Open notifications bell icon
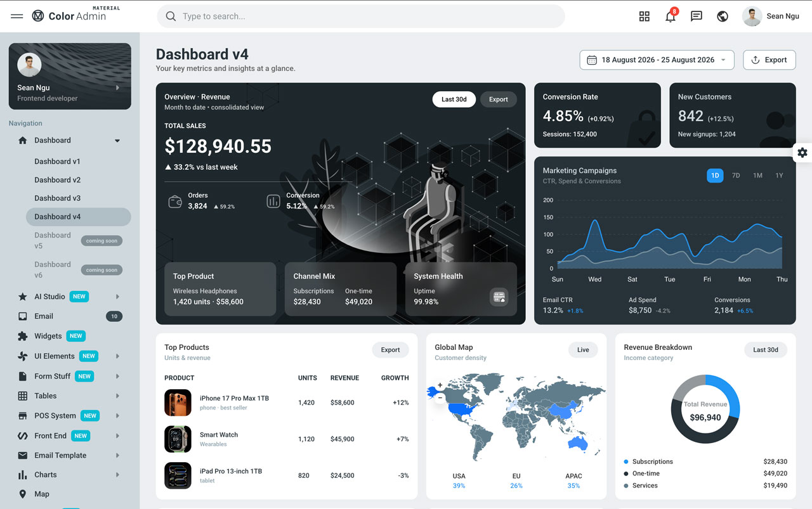 [671, 16]
